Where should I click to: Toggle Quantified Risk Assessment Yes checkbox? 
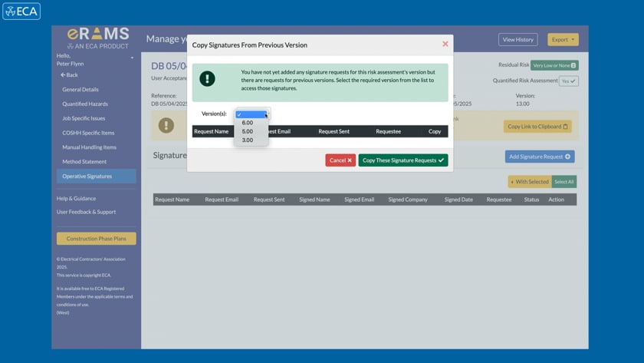[x=569, y=81]
